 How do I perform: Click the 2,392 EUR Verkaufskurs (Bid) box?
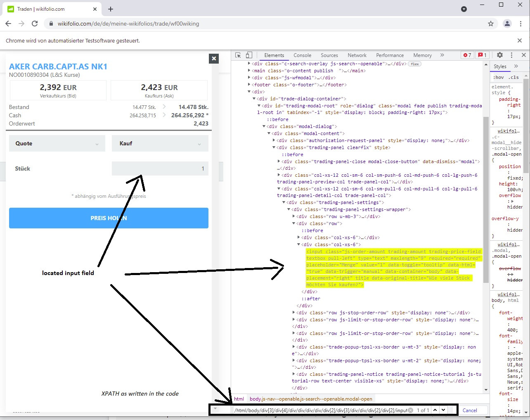[58, 90]
